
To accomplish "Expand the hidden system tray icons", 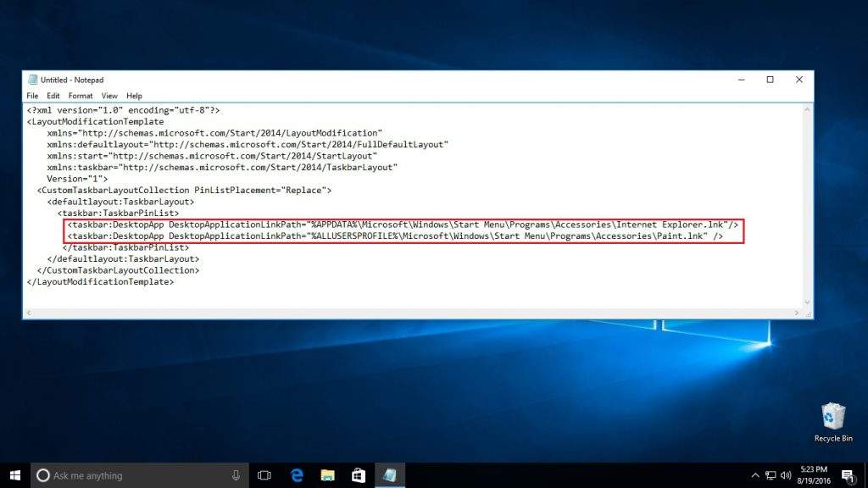I will tap(754, 474).
